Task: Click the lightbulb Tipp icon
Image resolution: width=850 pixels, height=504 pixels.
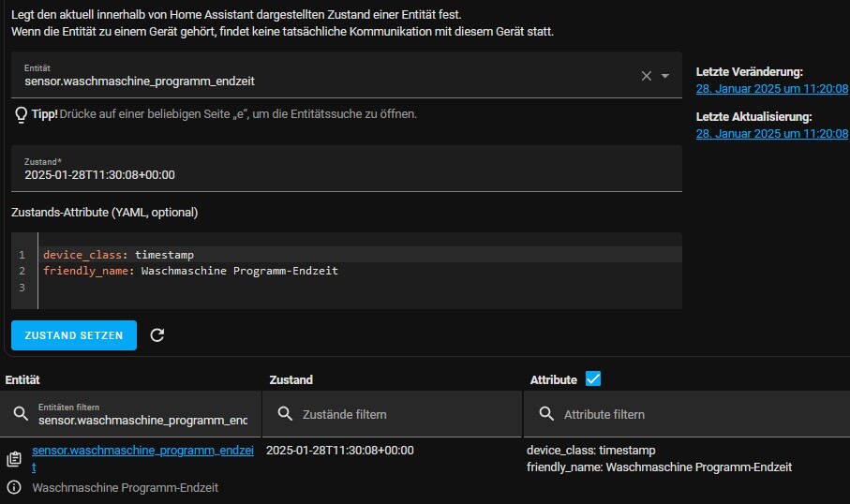Action: point(22,114)
